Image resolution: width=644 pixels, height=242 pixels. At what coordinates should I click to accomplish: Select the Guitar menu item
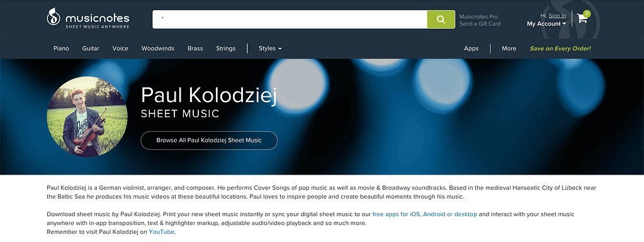coord(91,49)
